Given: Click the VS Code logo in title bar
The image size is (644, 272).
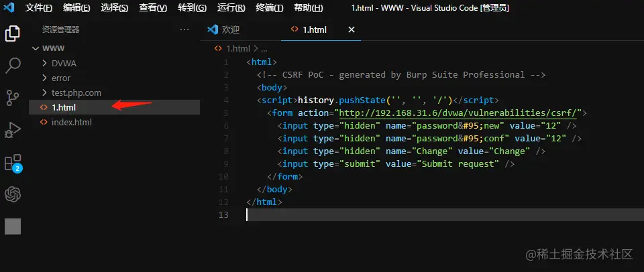Looking at the screenshot, I should 9,7.
